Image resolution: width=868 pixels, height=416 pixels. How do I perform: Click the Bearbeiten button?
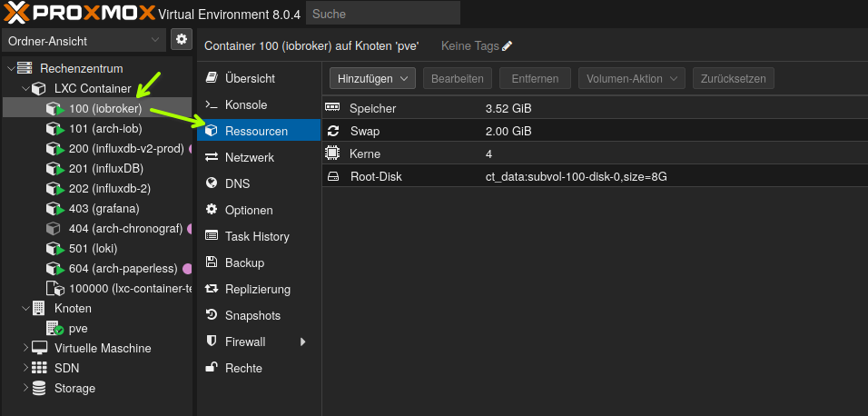pyautogui.click(x=458, y=79)
